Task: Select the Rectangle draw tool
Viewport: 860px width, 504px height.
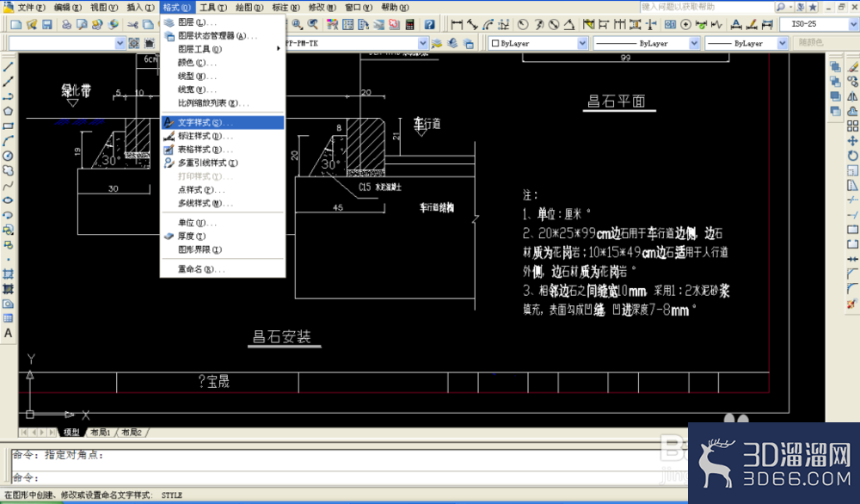Action: pos(9,126)
